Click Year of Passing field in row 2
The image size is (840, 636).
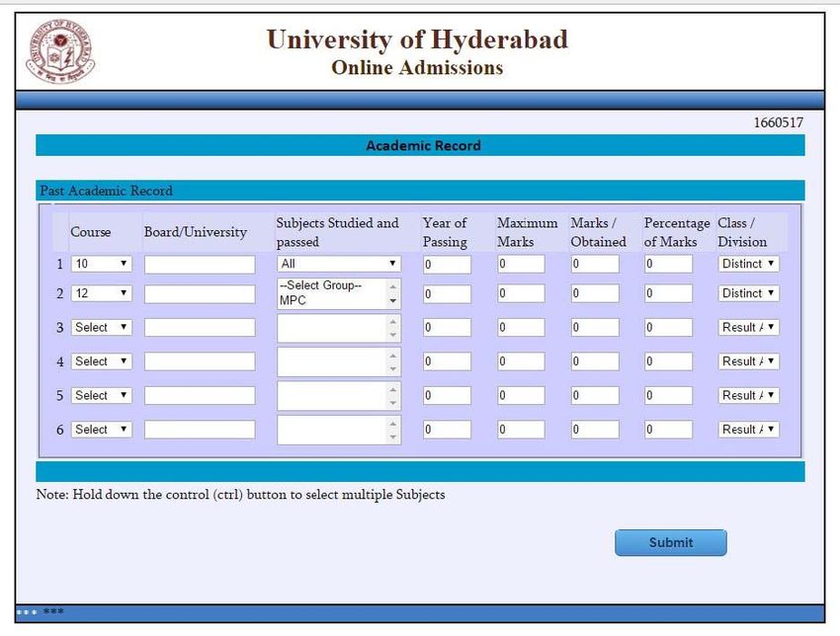[x=447, y=294]
